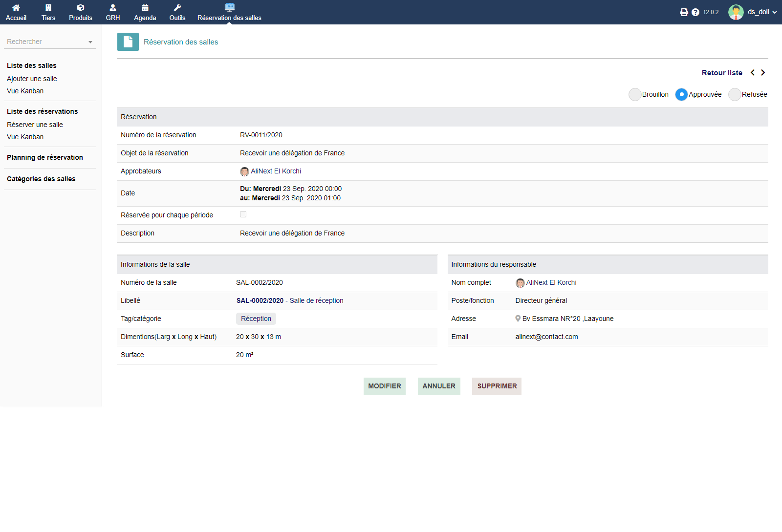Open the Agenda calendar icon
Screen dimensions: 782x532
coord(145,8)
